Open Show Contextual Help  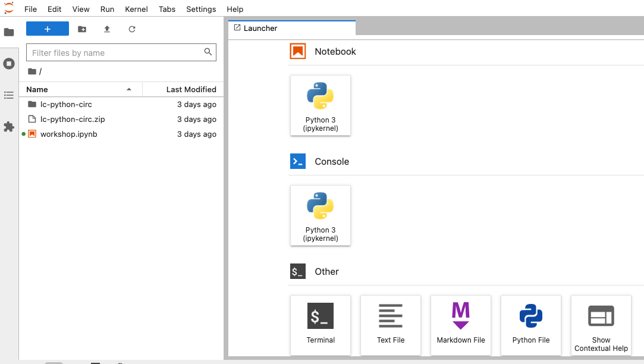601,325
